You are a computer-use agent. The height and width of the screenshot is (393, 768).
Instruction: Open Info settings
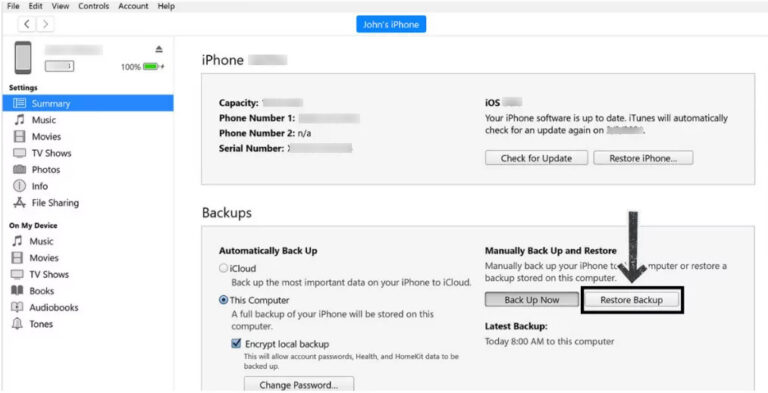[x=40, y=186]
